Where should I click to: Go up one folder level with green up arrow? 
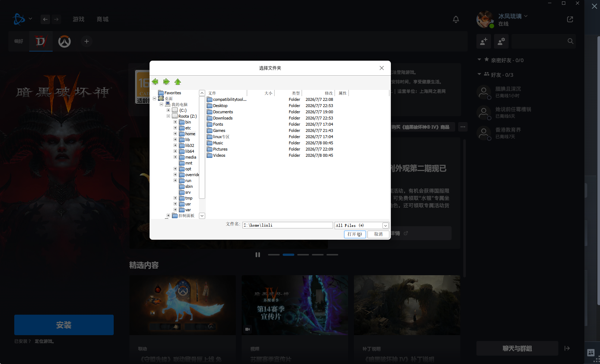[178, 81]
